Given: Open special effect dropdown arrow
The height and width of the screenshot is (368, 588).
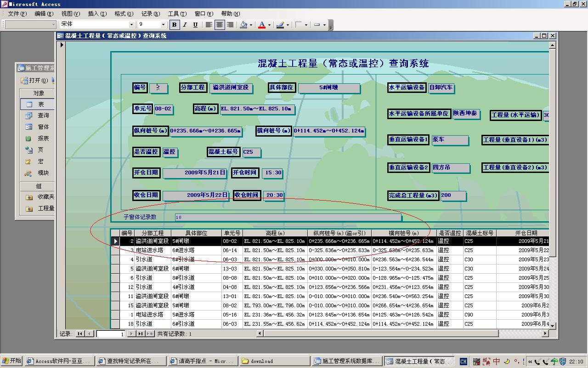Looking at the screenshot, I should tap(324, 25).
